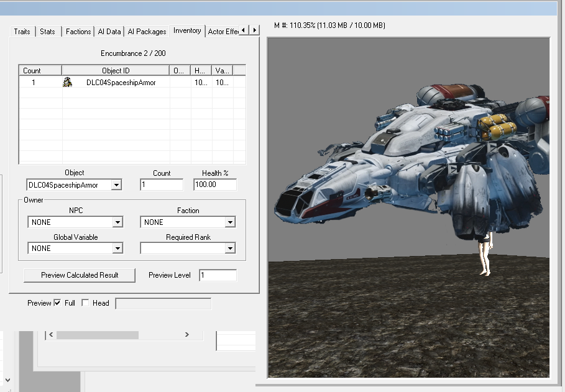The height and width of the screenshot is (392, 565).
Task: Click the Count input field
Action: pyautogui.click(x=162, y=185)
